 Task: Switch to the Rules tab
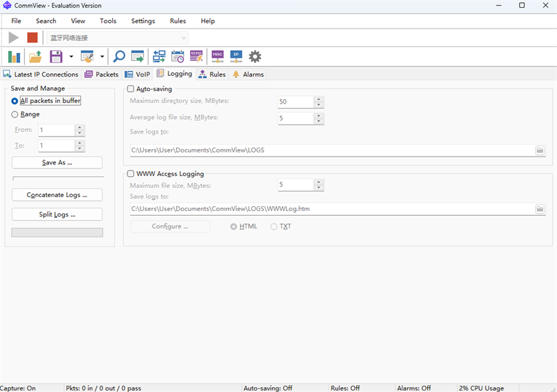click(x=212, y=75)
